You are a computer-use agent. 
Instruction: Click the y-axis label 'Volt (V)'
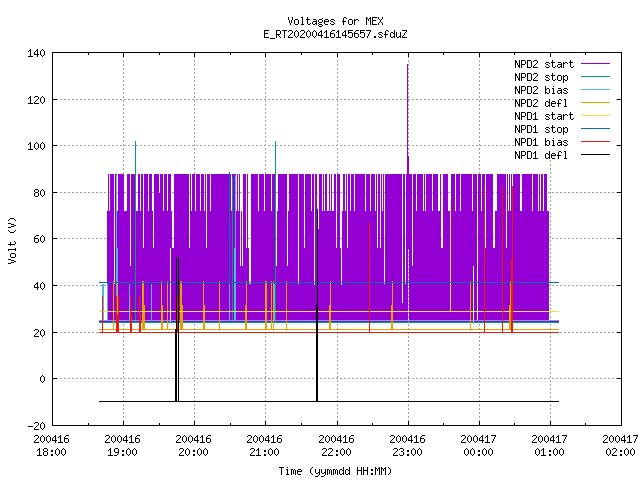13,240
